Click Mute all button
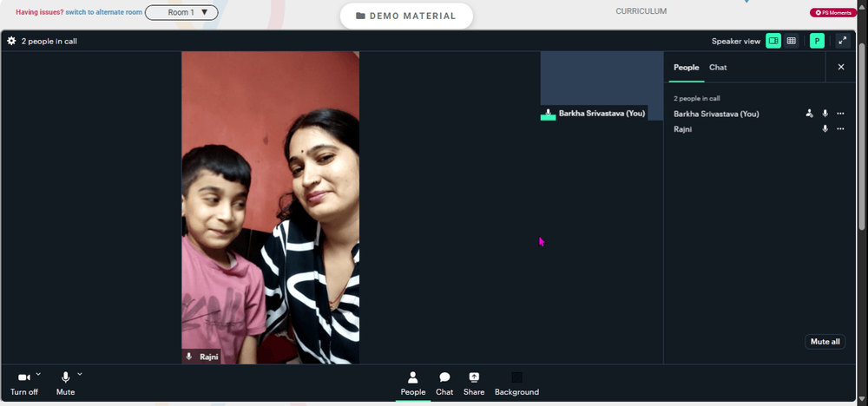 [x=825, y=342]
